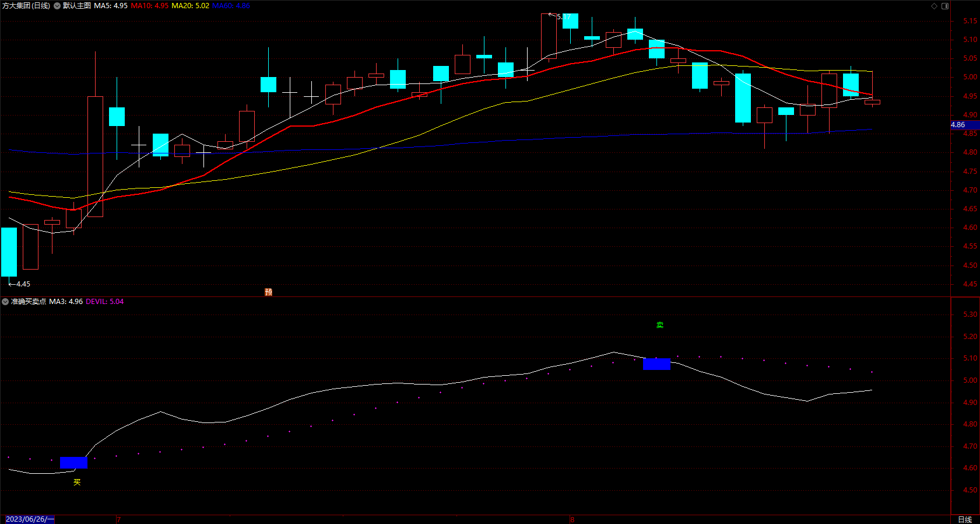
Task: Click the 5.15 price axis label
Action: tap(970, 21)
